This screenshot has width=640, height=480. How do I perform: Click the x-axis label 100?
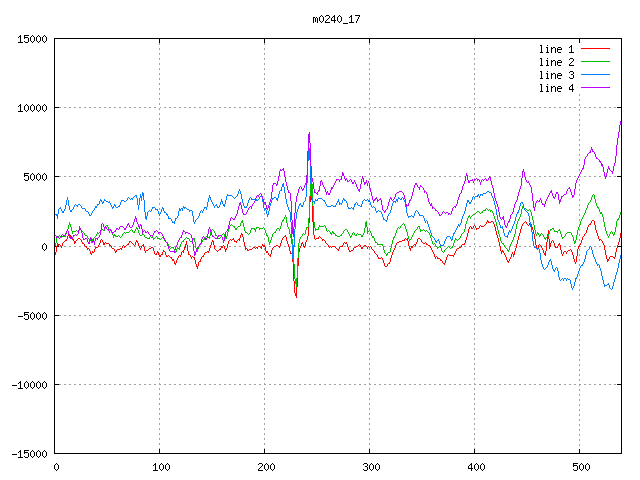click(x=161, y=467)
